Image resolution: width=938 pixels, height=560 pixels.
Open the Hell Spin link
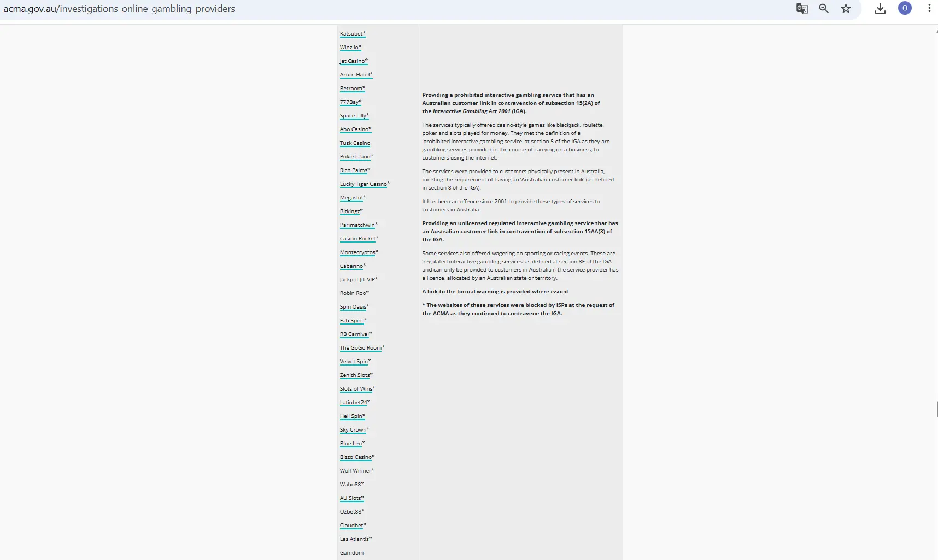click(x=353, y=416)
